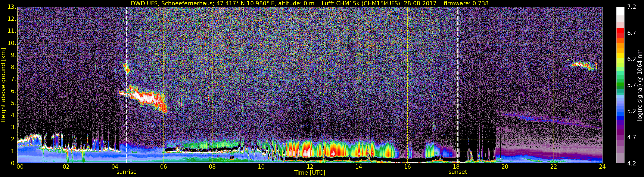Click 'Lufft CHM15k (CHM15kUFS)' in the title

coord(361,3)
